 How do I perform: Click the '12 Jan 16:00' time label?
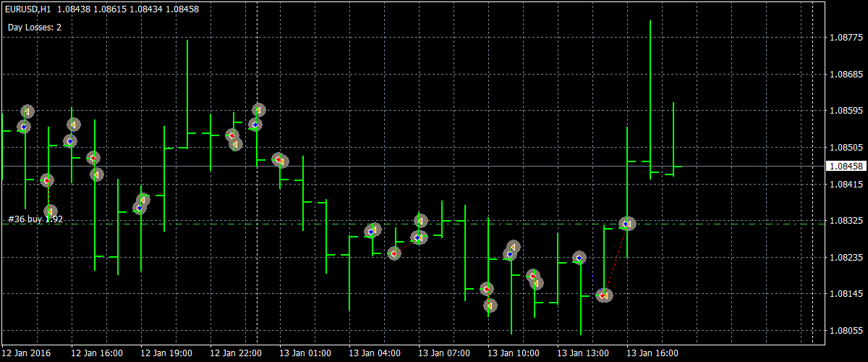96,353
